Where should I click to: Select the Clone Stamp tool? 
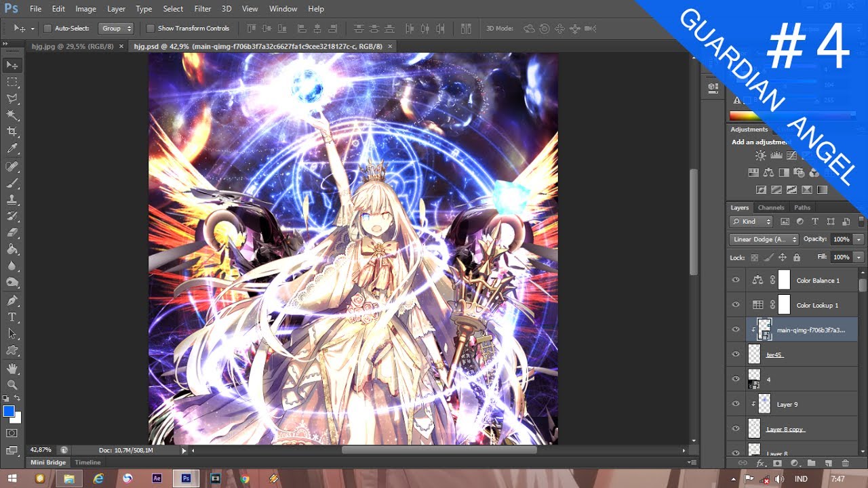[12, 201]
